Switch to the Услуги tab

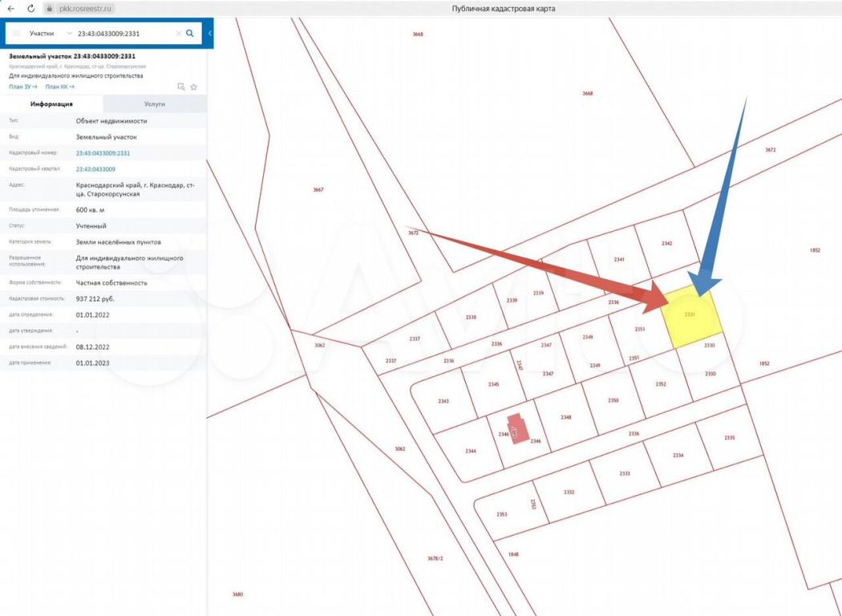click(155, 104)
